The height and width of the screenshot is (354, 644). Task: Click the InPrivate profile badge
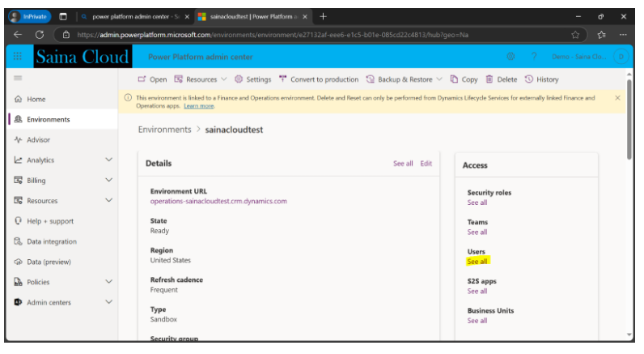click(x=29, y=16)
